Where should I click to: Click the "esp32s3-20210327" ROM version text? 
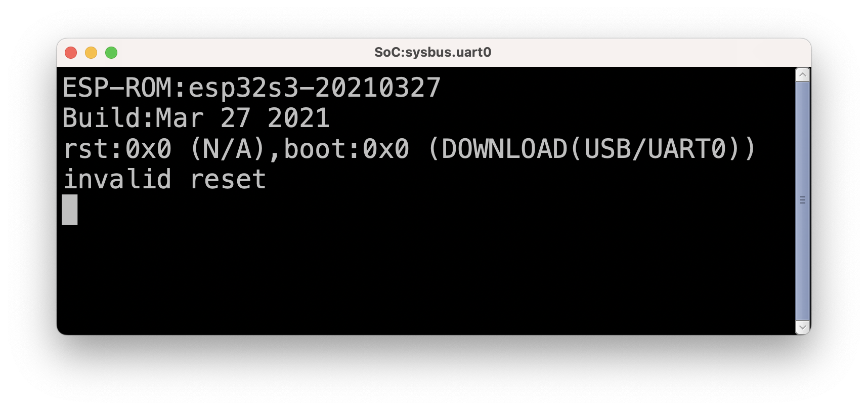[314, 88]
